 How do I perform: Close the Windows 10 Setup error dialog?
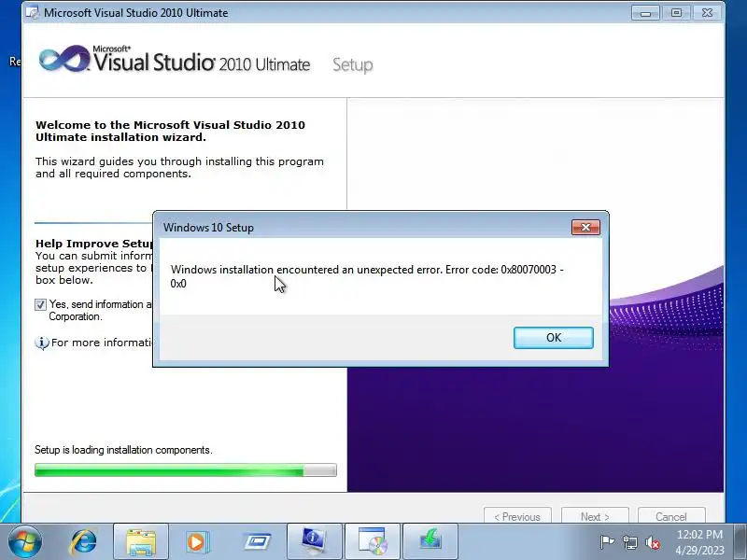tap(585, 227)
